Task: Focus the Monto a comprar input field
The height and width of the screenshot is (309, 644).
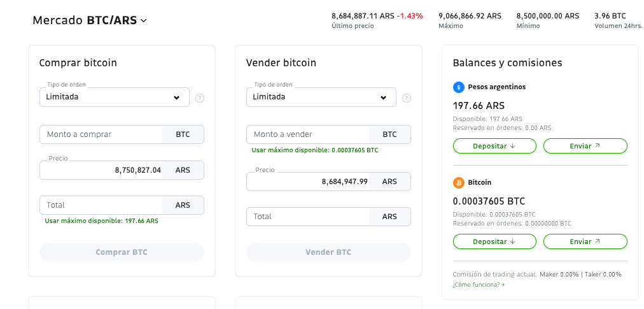Action: [102, 134]
